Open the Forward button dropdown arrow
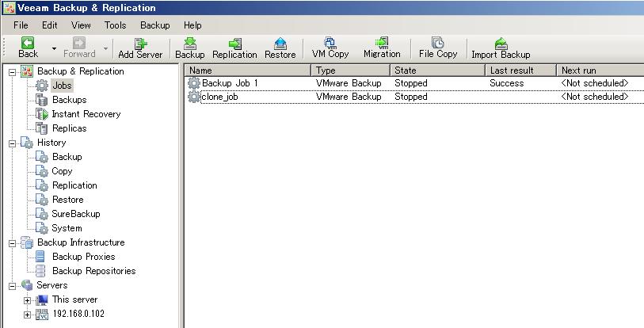Screen dimensions: 644x328 tap(105, 48)
